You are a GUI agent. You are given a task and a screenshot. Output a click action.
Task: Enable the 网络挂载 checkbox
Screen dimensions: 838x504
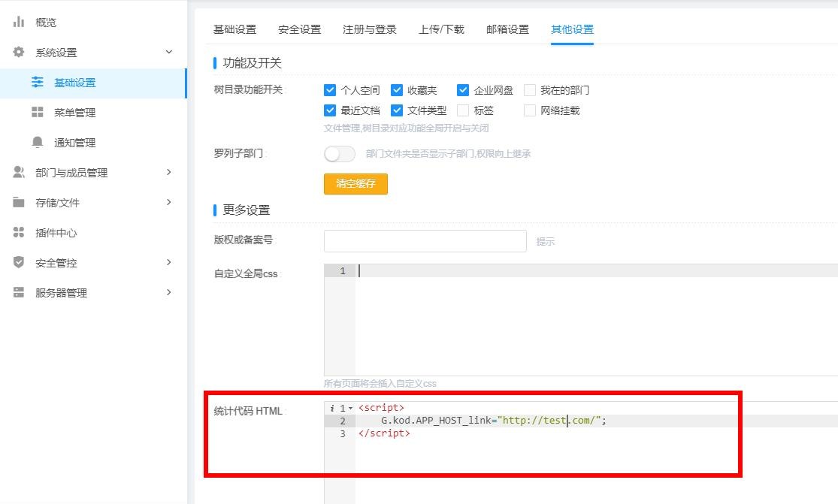click(x=530, y=110)
